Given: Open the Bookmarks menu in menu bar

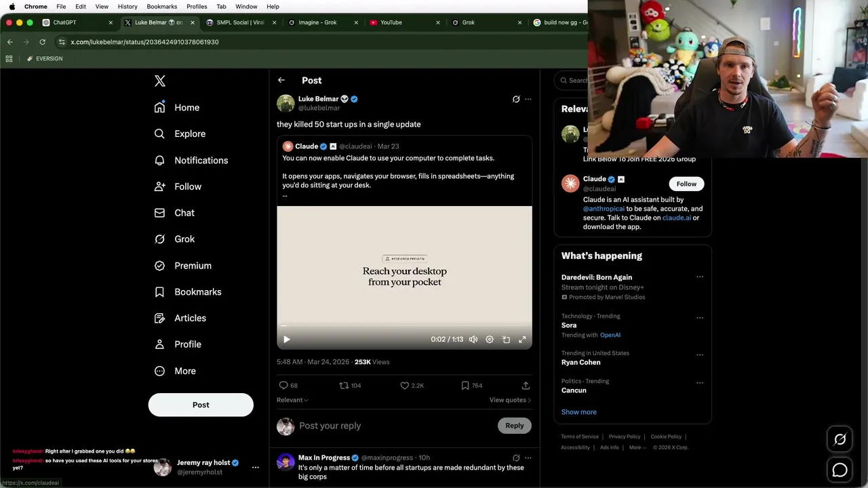Looking at the screenshot, I should coord(162,7).
